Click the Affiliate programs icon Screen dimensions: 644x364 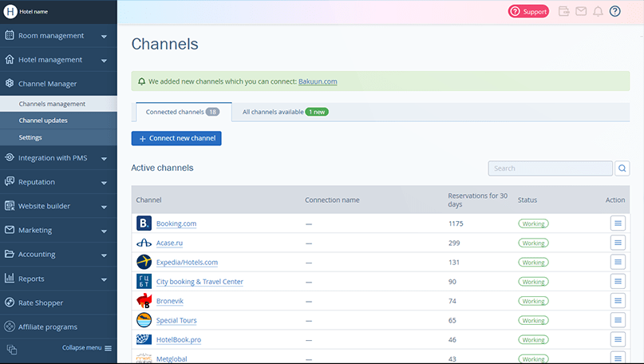10,326
